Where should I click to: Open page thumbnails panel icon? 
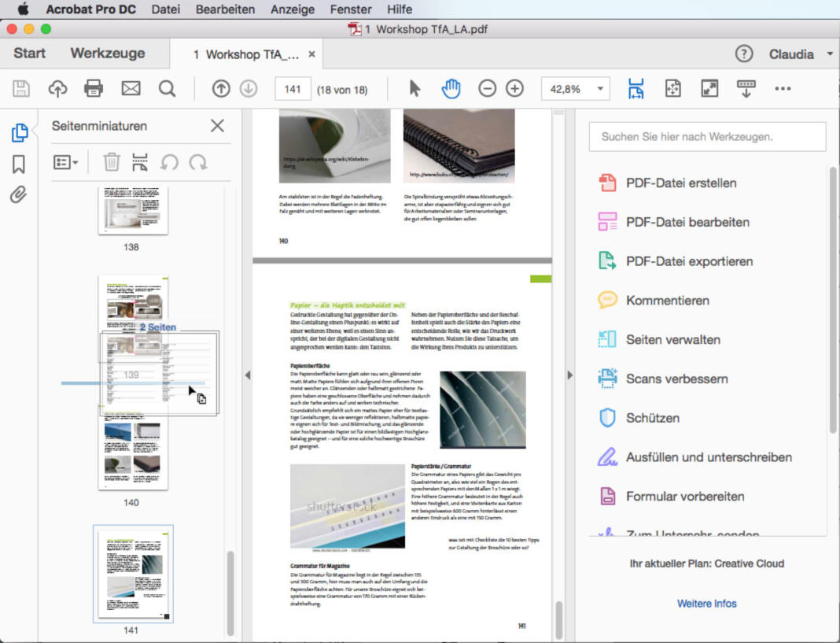[20, 132]
